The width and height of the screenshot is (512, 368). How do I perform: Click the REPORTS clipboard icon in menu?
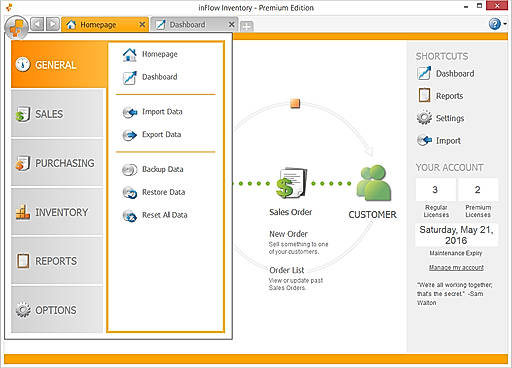point(23,261)
